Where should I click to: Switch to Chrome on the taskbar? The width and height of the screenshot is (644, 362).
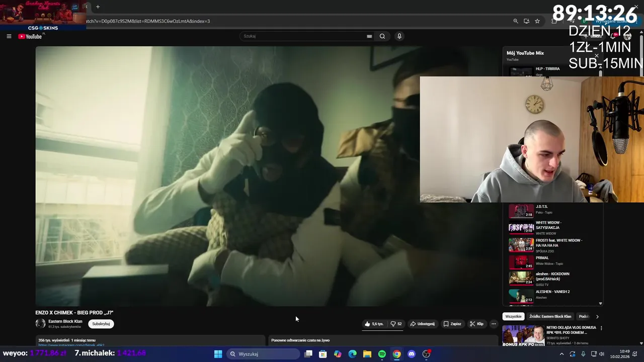(x=397, y=354)
